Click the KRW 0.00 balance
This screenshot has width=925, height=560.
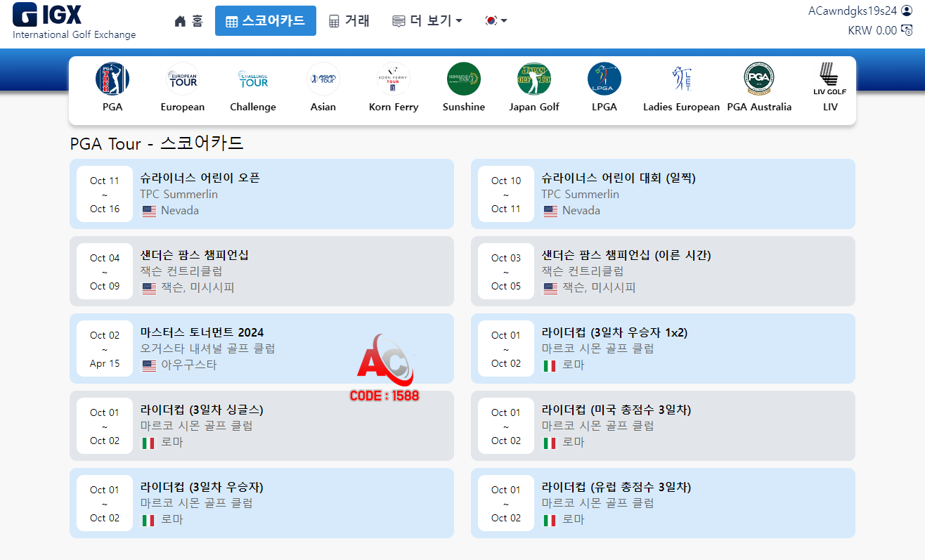[x=872, y=30]
